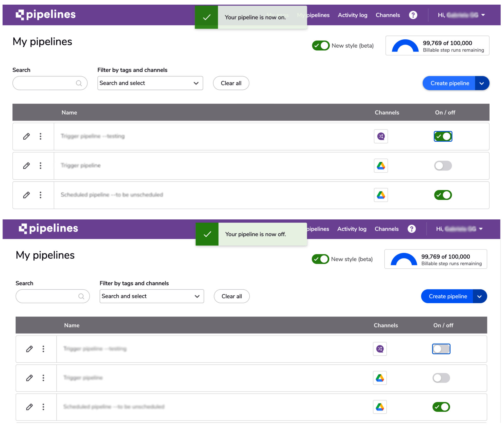504x428 pixels.
Task: Open the Search and select filter dropdown
Action: pyautogui.click(x=150, y=83)
